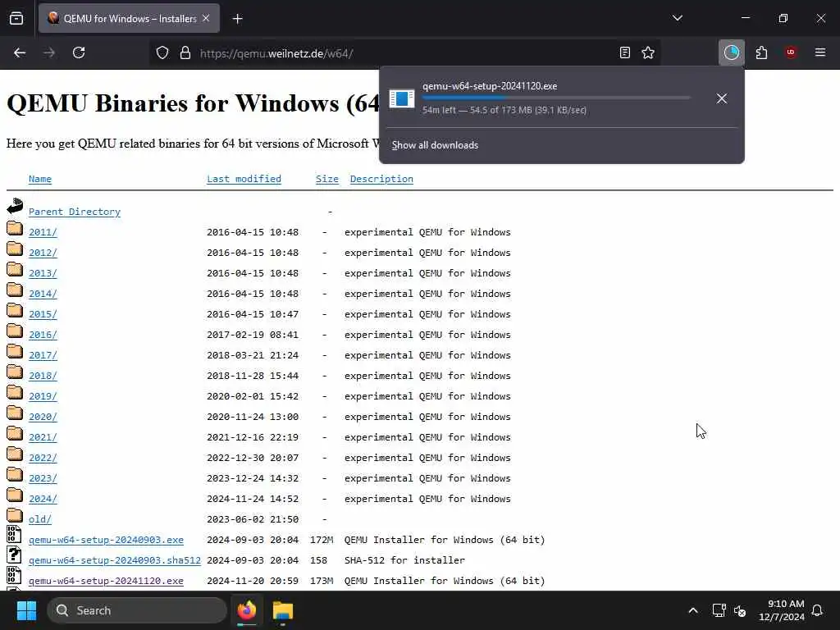The image size is (840, 630).
Task: Open the Parent Directory link
Action: [x=75, y=212]
